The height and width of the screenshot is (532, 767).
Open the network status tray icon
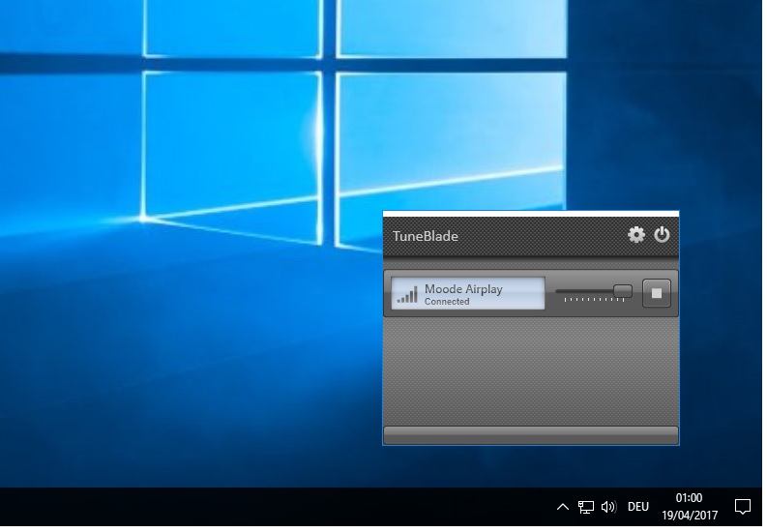point(586,507)
